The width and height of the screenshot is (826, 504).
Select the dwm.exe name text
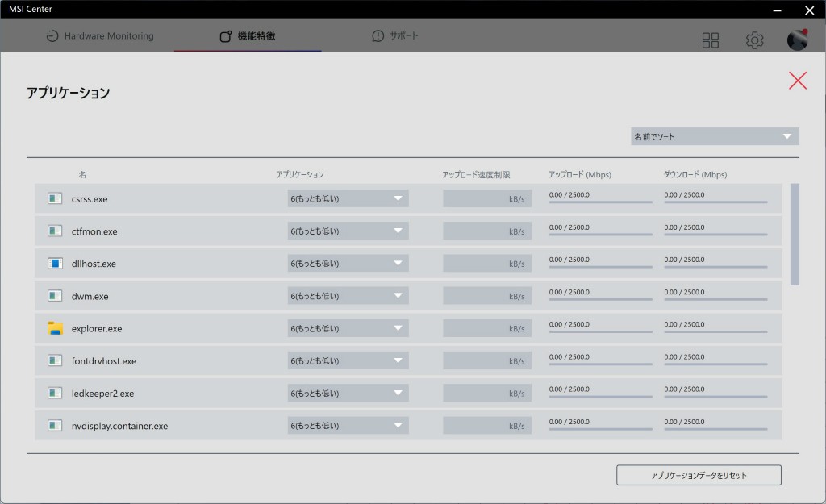coord(90,297)
